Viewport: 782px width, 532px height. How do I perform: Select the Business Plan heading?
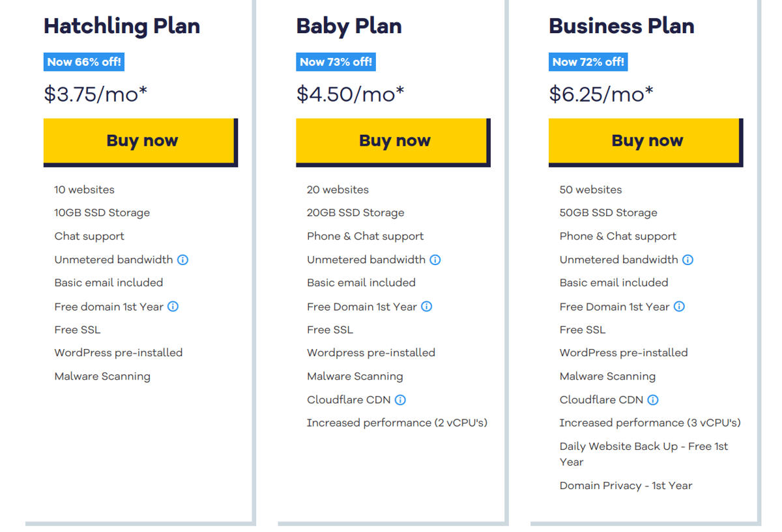621,26
